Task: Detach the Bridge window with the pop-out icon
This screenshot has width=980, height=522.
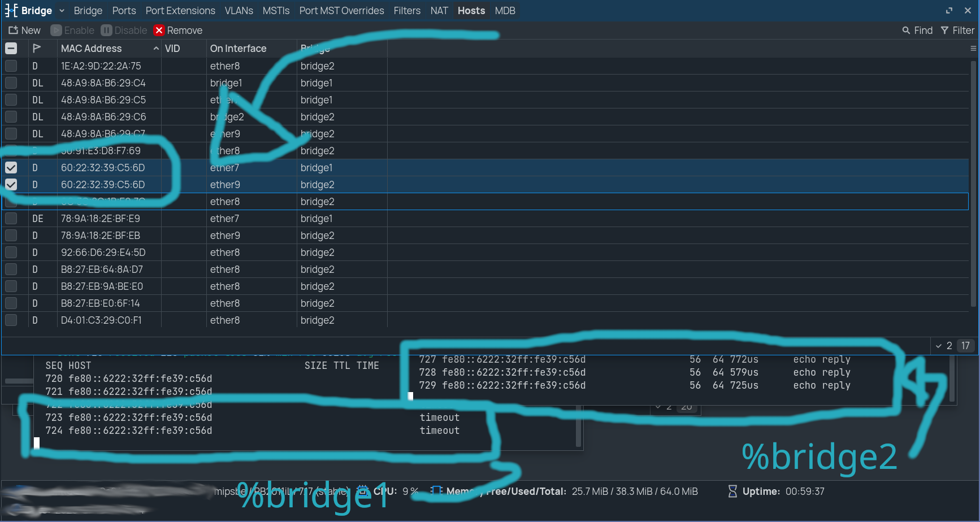Action: click(x=949, y=11)
